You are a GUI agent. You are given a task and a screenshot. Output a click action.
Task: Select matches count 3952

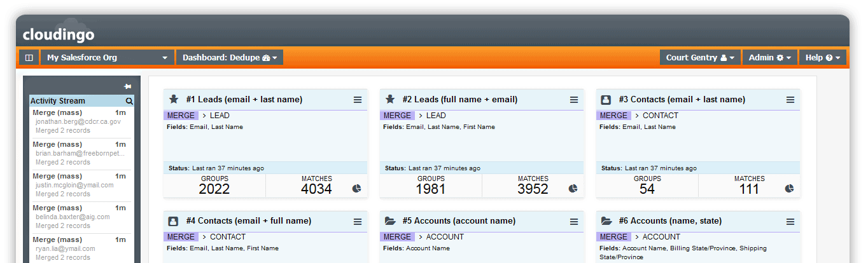point(533,189)
